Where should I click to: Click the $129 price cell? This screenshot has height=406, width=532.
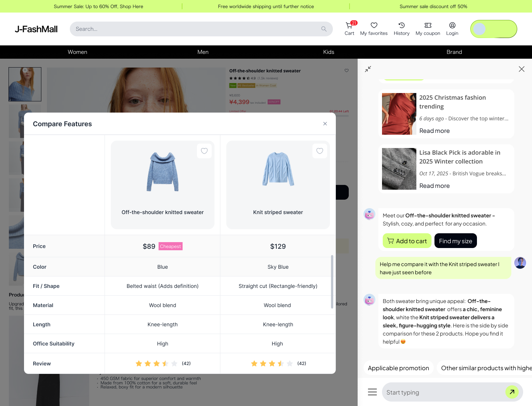pos(278,246)
